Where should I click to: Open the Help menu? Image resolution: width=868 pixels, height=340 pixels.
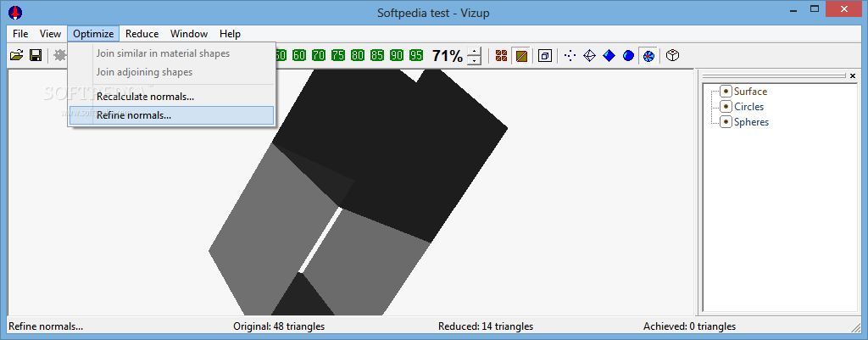[230, 34]
